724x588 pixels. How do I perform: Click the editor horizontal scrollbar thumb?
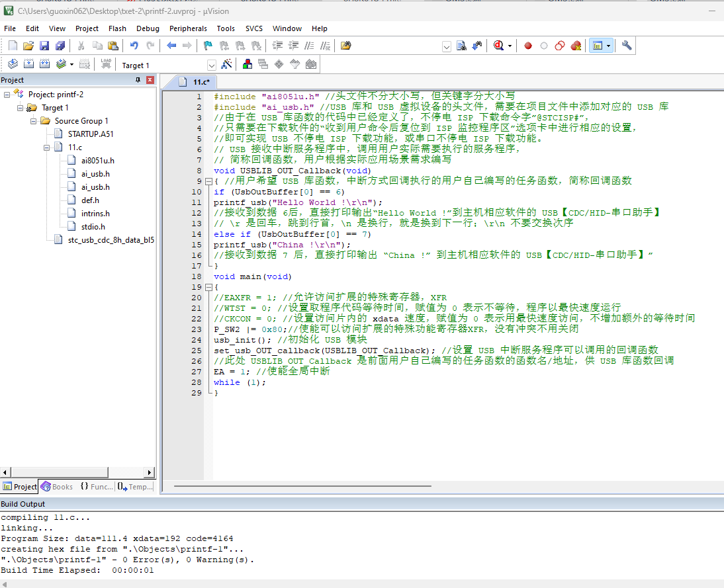click(x=302, y=486)
